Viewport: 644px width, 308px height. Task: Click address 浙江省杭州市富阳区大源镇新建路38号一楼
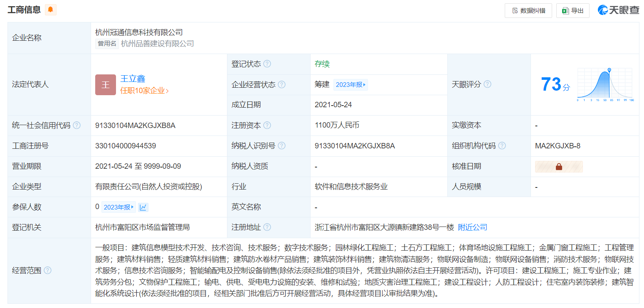coord(385,227)
